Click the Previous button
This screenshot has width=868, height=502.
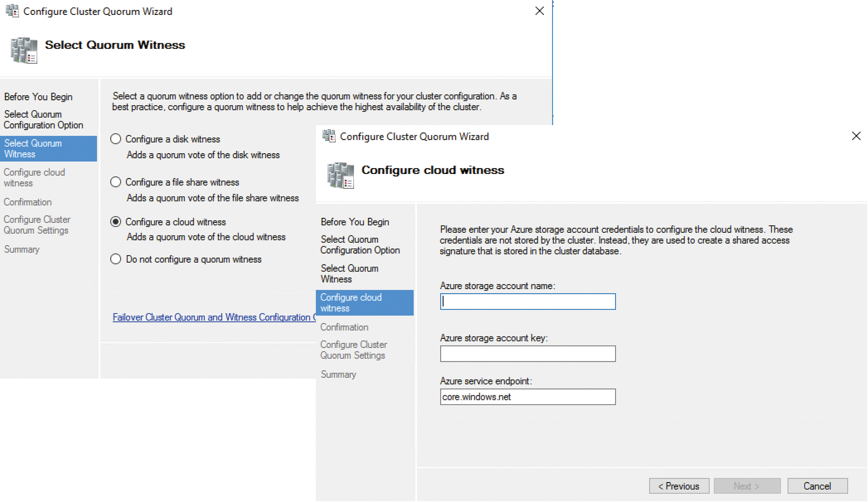[x=679, y=486]
